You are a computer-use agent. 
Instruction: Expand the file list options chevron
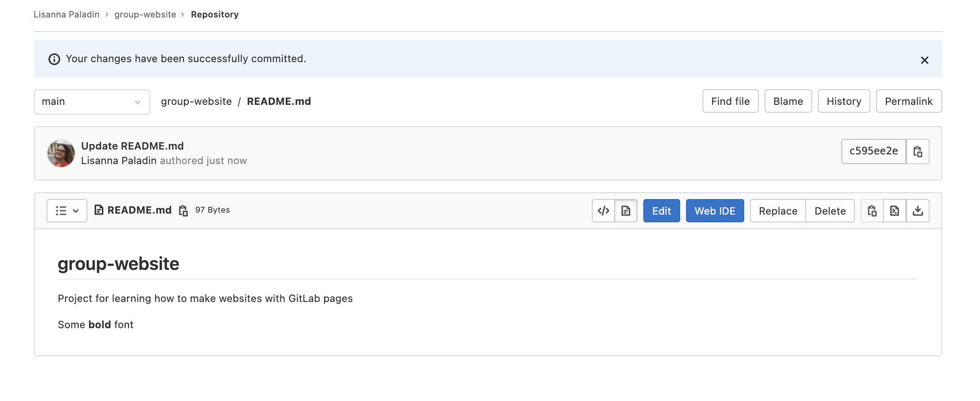pos(76,211)
